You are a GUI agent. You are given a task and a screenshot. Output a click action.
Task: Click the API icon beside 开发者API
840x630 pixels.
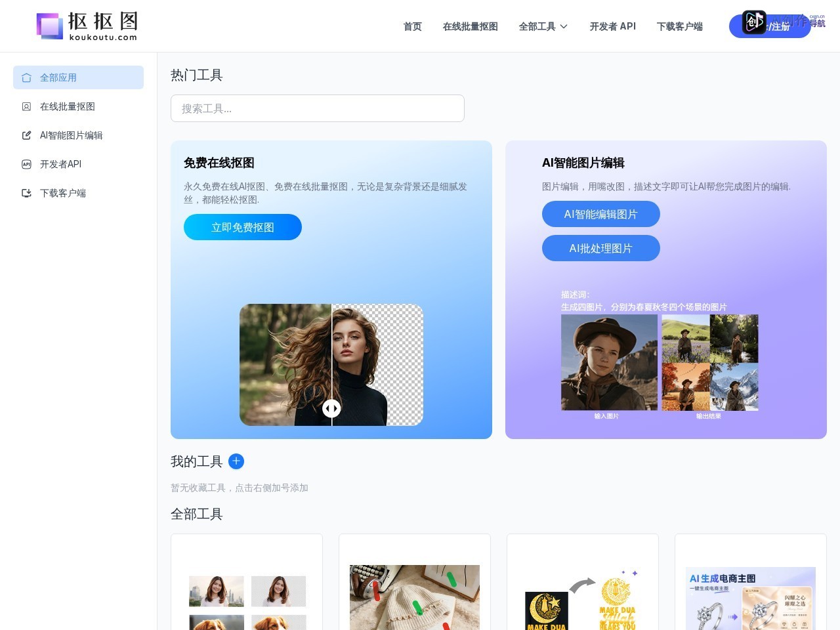tap(26, 164)
